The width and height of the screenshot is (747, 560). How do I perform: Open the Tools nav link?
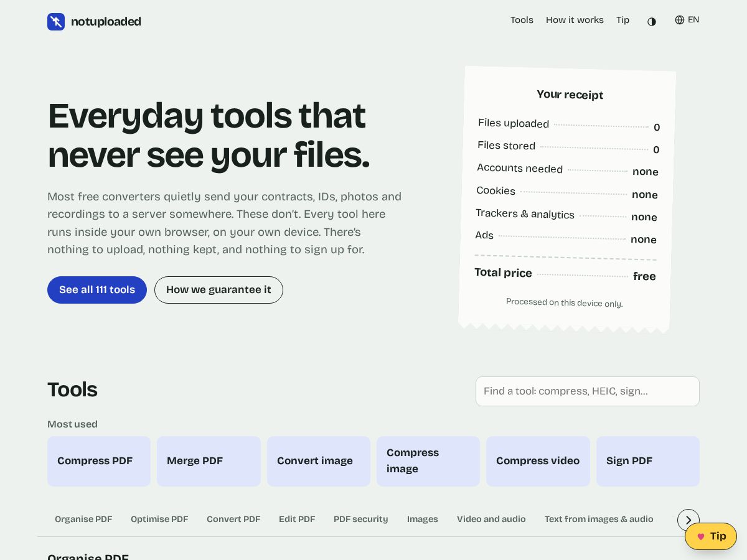pyautogui.click(x=522, y=20)
